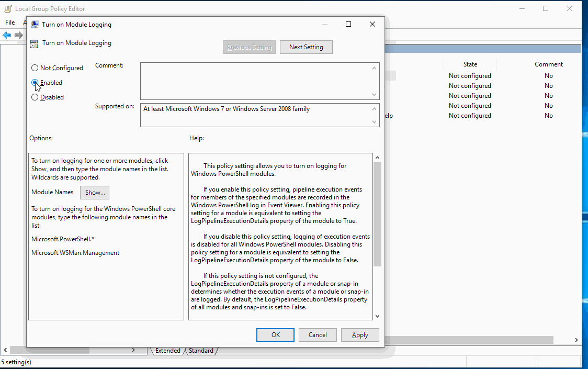Click the icon in the Turn on Module Logging title bar
This screenshot has width=588, height=369.
[35, 24]
